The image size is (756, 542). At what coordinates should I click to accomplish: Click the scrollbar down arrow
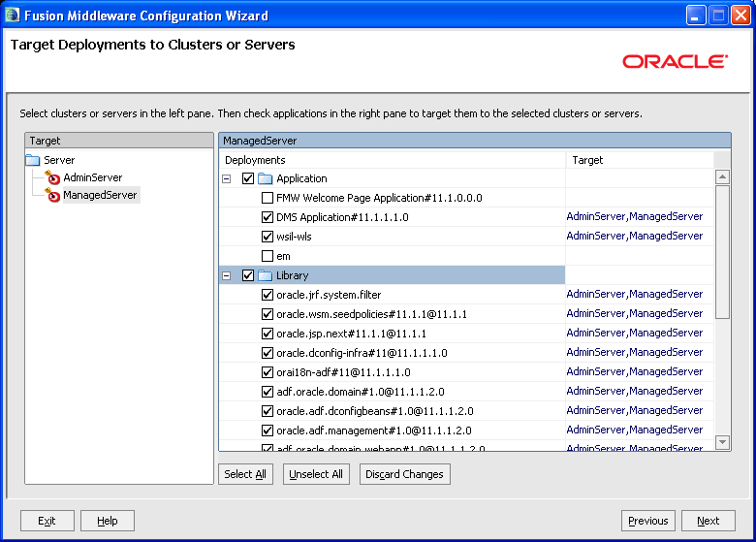pos(722,442)
